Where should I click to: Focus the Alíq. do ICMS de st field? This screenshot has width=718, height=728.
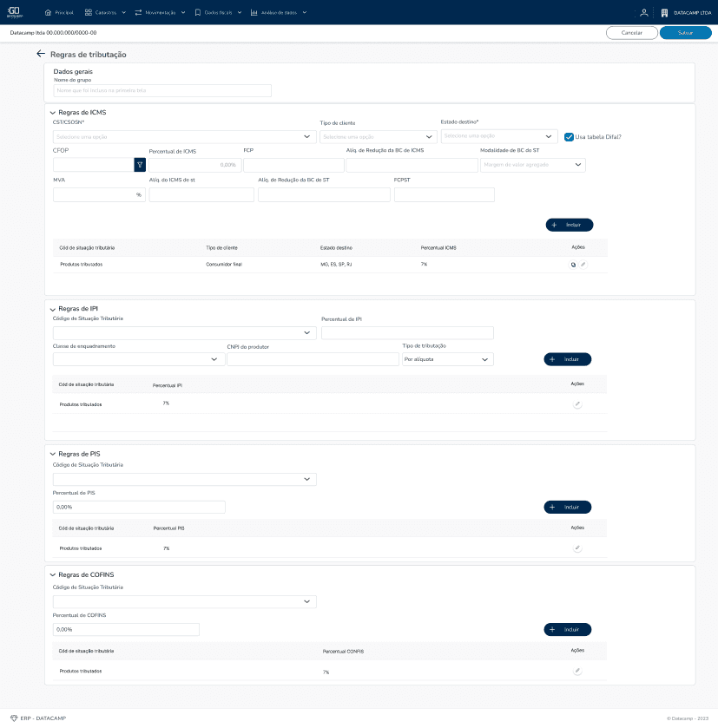(x=201, y=195)
